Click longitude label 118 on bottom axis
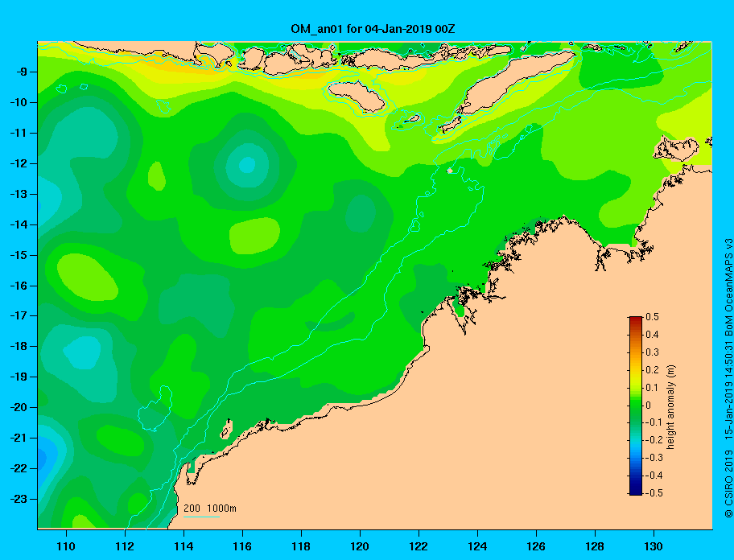Image resolution: width=734 pixels, height=560 pixels. [301, 546]
